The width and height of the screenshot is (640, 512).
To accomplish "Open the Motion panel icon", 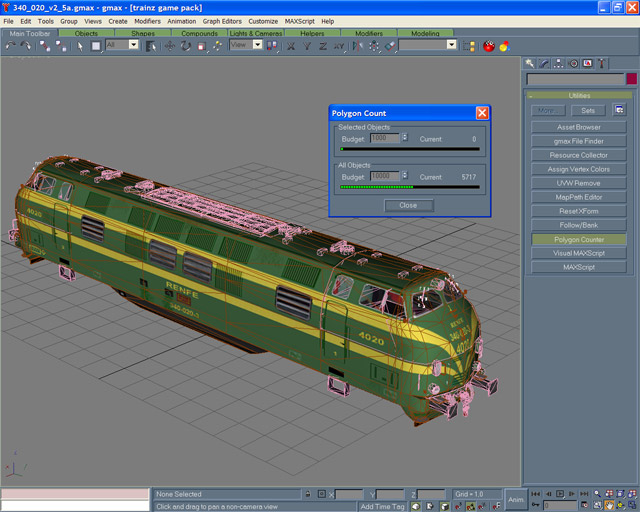I will [x=572, y=63].
